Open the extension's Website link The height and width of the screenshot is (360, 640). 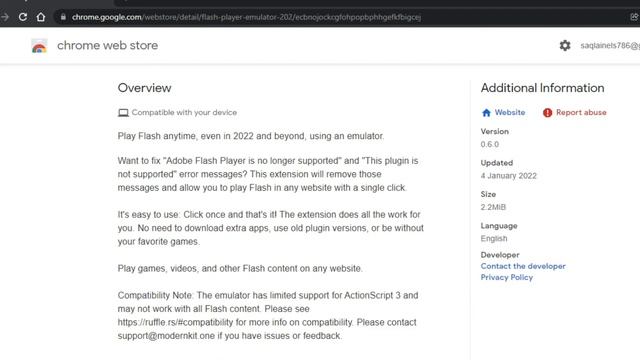coord(510,112)
